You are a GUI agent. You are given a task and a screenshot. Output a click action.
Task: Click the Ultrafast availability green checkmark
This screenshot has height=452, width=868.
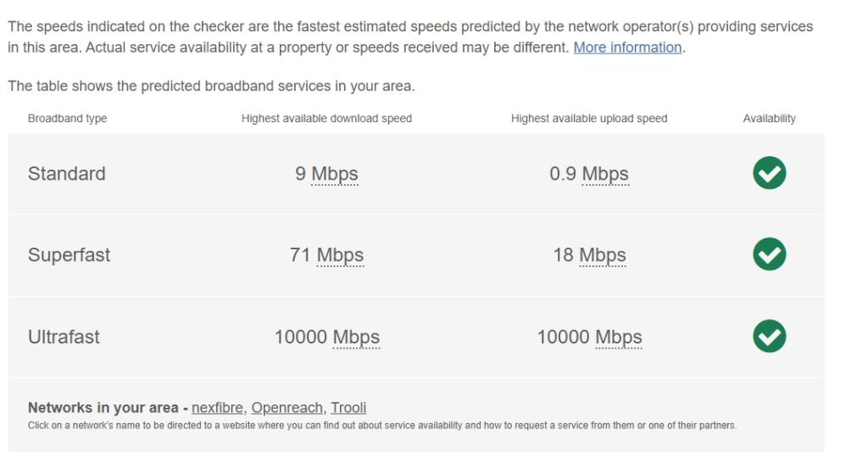click(769, 337)
